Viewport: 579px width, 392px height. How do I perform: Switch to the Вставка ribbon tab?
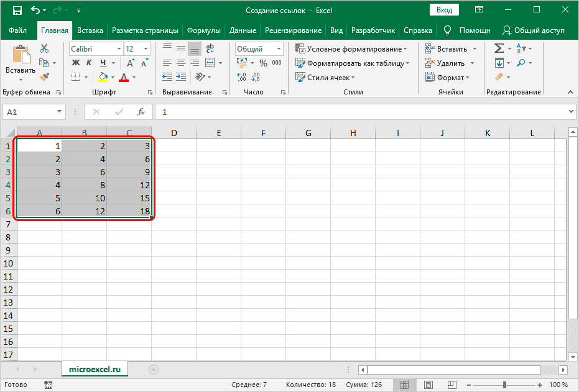(x=90, y=30)
